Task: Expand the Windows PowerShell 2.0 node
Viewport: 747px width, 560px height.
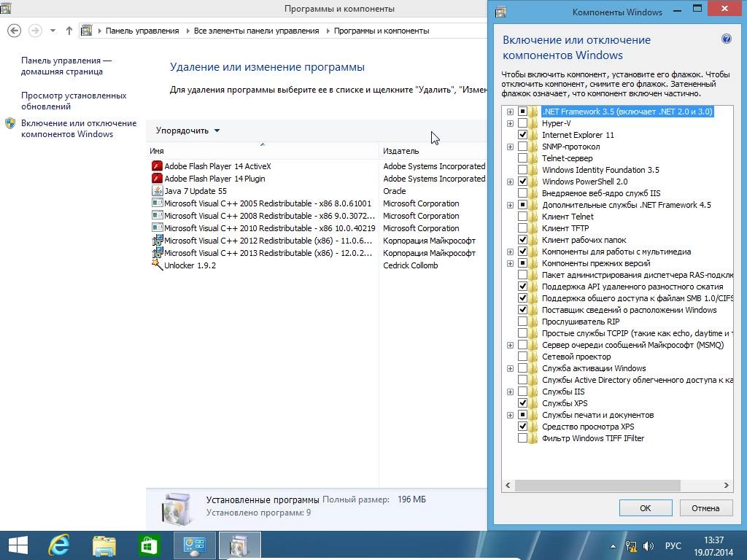Action: click(x=510, y=182)
